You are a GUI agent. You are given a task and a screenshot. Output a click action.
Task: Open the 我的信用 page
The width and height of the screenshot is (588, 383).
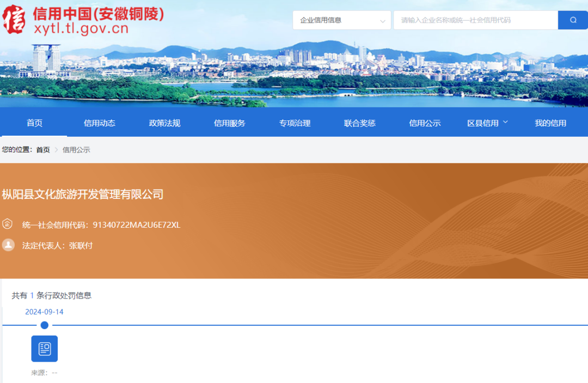550,123
